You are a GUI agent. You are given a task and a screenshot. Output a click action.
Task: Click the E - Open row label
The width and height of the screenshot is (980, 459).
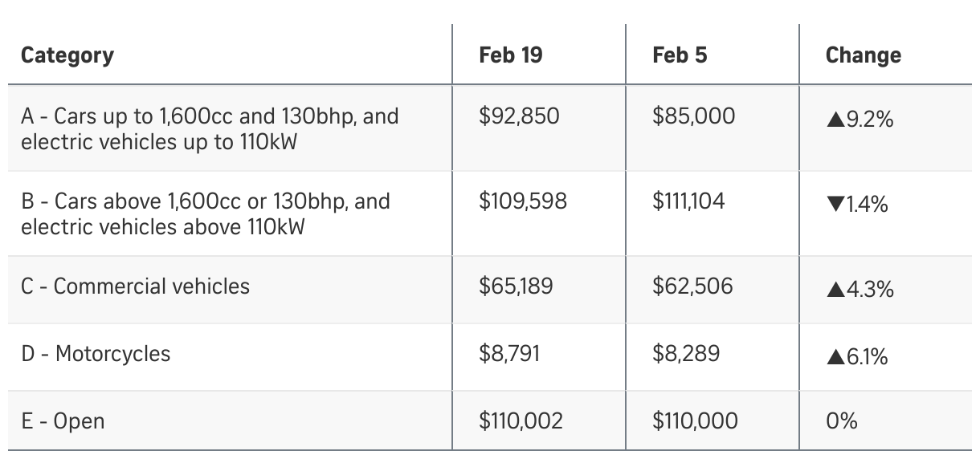63,421
